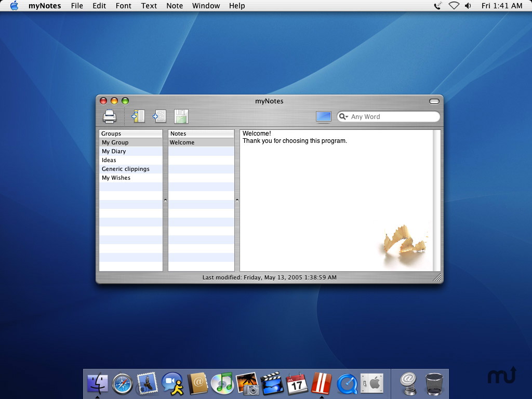The image size is (532, 399).
Task: Close the myNotes window
Action: tap(103, 101)
